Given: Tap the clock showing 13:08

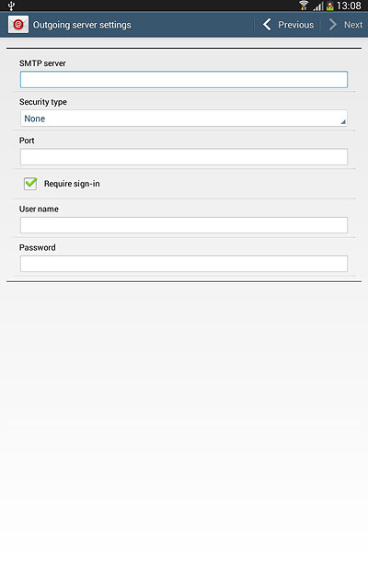Looking at the screenshot, I should pyautogui.click(x=349, y=6).
